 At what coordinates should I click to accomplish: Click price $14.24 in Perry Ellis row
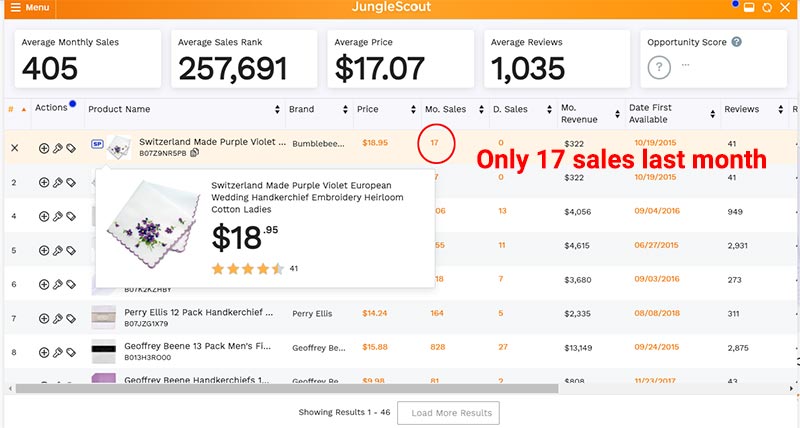point(374,313)
